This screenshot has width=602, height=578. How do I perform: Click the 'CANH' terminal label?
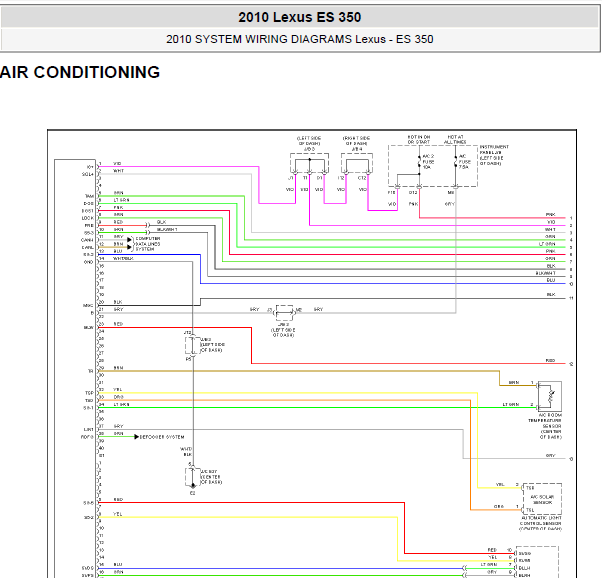(x=87, y=240)
